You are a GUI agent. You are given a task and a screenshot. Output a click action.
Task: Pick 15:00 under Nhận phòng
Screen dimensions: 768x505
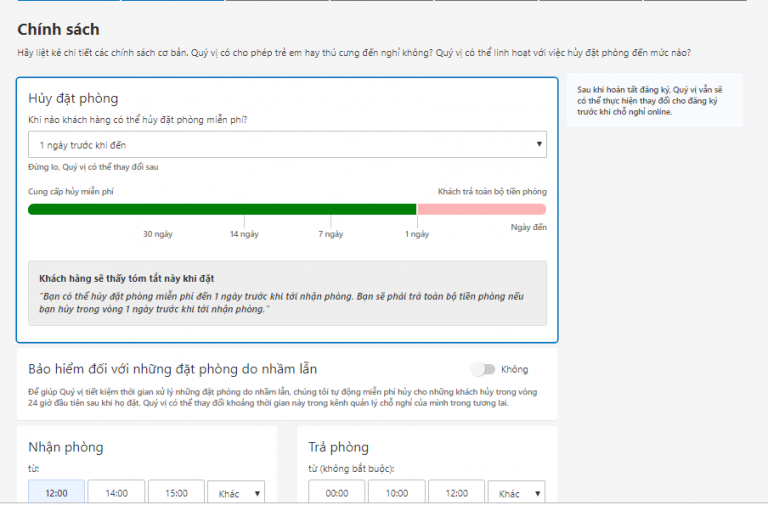[x=176, y=493]
